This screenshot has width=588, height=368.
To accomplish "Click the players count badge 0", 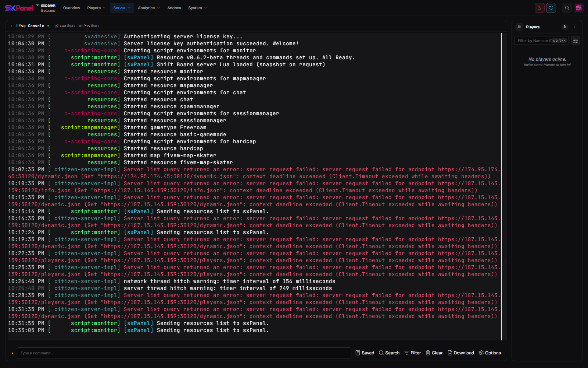I will coord(564,27).
